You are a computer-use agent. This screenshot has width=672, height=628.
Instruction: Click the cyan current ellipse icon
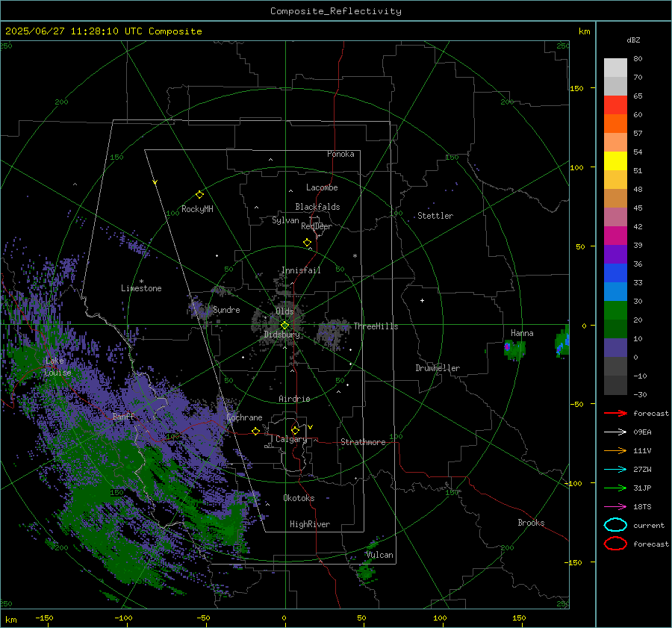(615, 525)
